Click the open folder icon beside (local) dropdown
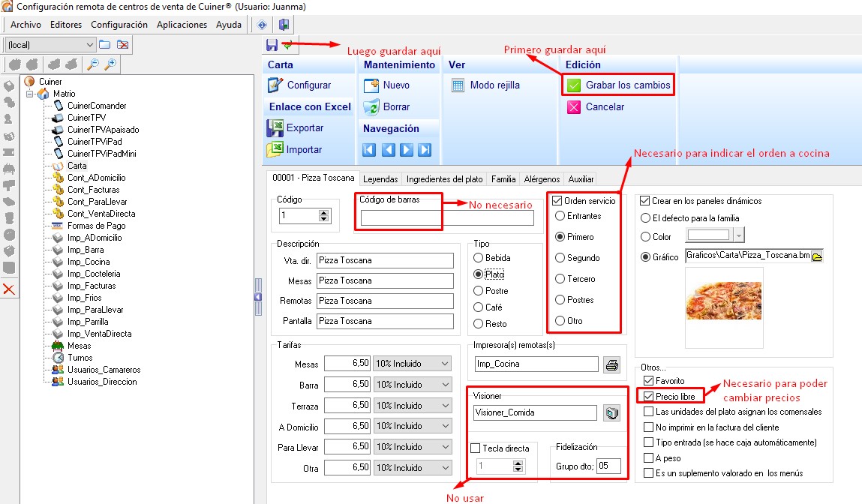Screen dimensions: 862x504 (104, 44)
